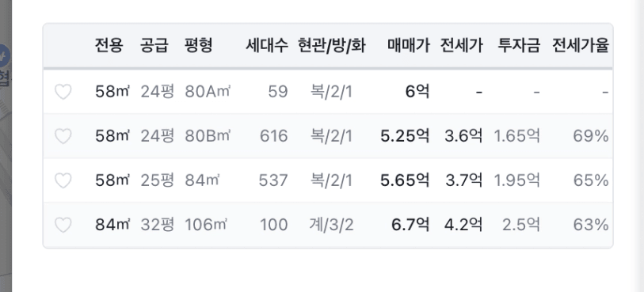644x292 pixels.
Task: Sort by 전세가 column header
Action: 462,45
